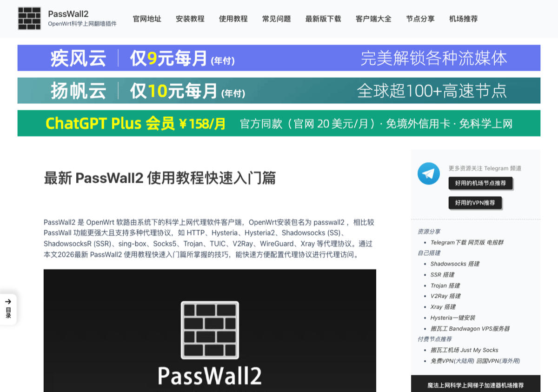Open 节点分享 in the navigation bar
The width and height of the screenshot is (558, 392).
[x=420, y=19]
